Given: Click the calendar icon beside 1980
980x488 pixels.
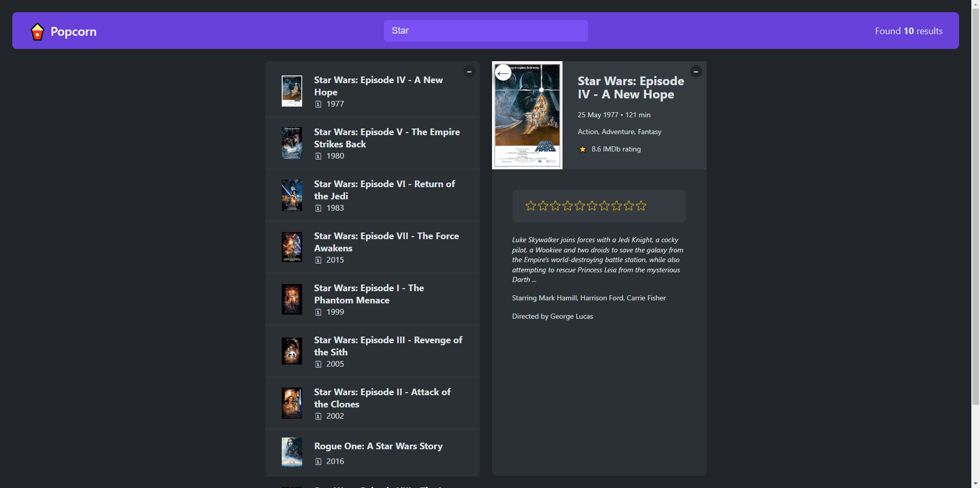Looking at the screenshot, I should 318,156.
